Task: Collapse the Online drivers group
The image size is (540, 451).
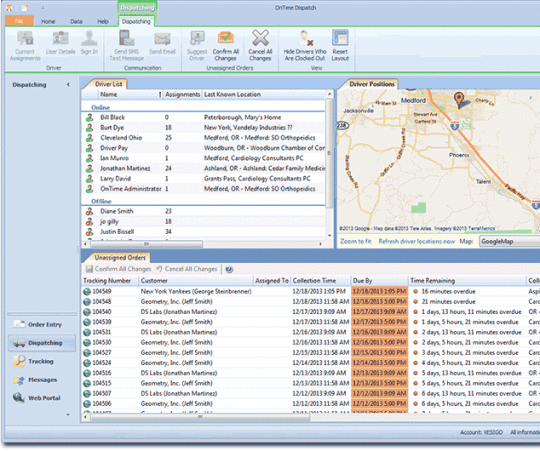Action: pos(101,107)
